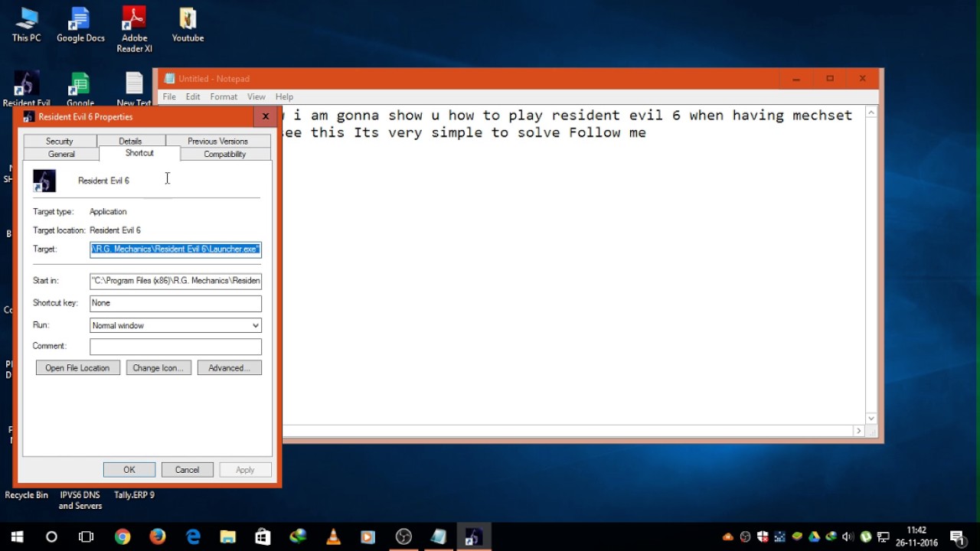The width and height of the screenshot is (980, 551).
Task: Launch Firefox from the taskbar
Action: point(158,536)
